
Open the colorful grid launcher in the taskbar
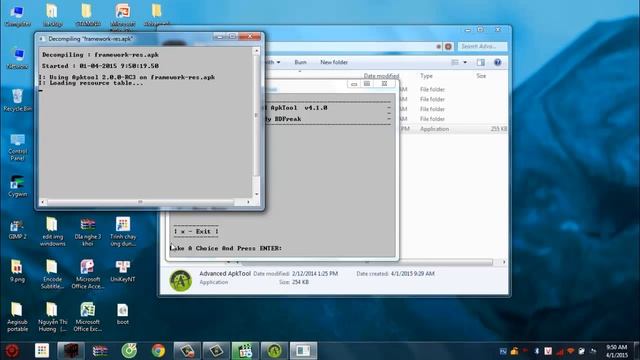pos(42,351)
